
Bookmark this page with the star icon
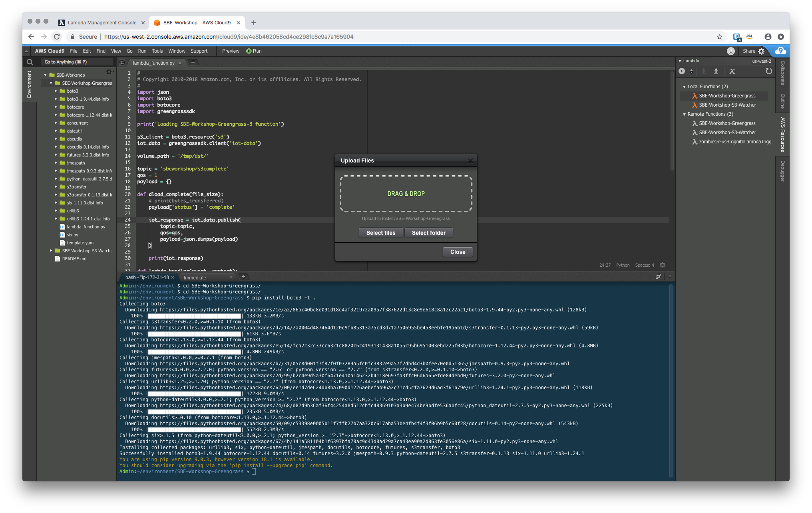point(719,37)
